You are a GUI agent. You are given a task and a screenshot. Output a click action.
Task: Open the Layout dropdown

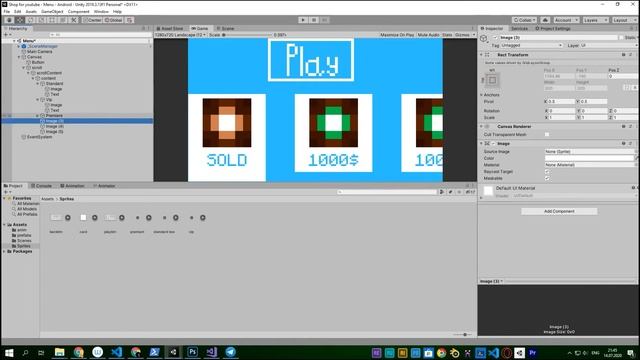(x=624, y=20)
